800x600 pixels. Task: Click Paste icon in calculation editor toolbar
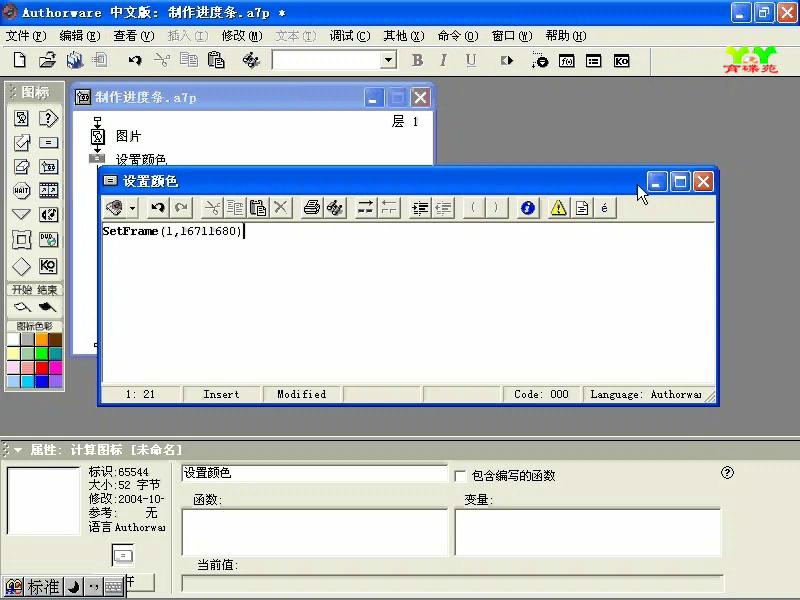[258, 208]
